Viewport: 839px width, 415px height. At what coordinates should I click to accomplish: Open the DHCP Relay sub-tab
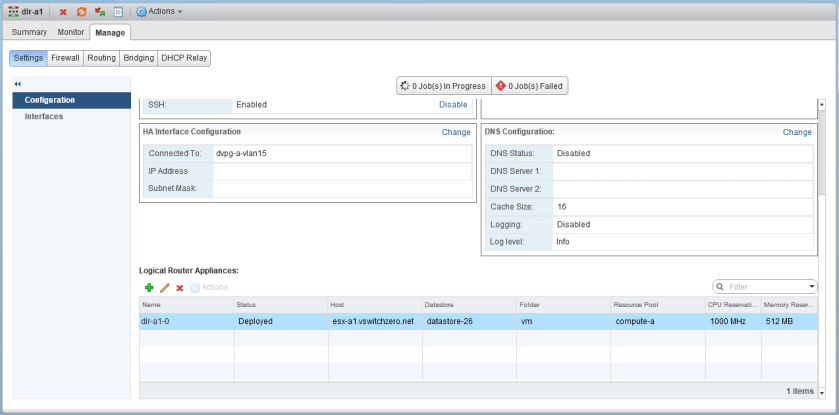(184, 58)
